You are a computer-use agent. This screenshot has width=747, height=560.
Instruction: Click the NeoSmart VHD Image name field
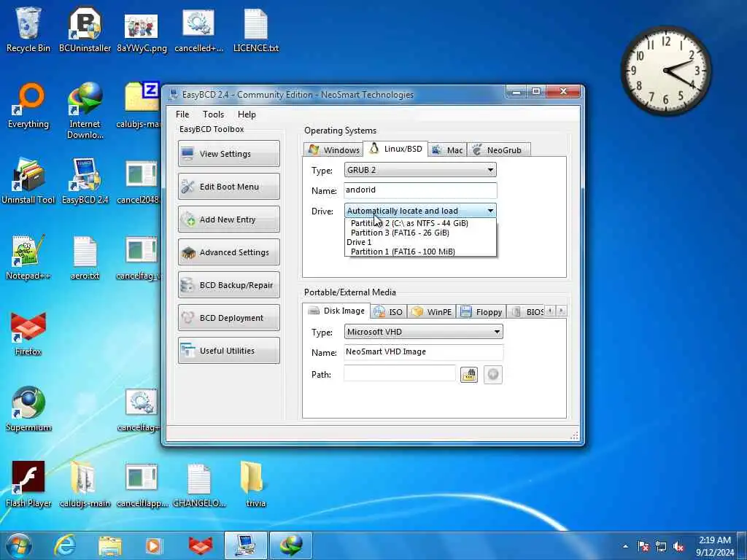(x=424, y=352)
